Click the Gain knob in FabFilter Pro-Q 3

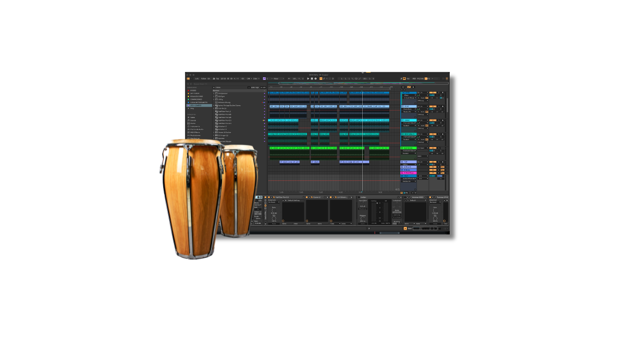coord(274,210)
